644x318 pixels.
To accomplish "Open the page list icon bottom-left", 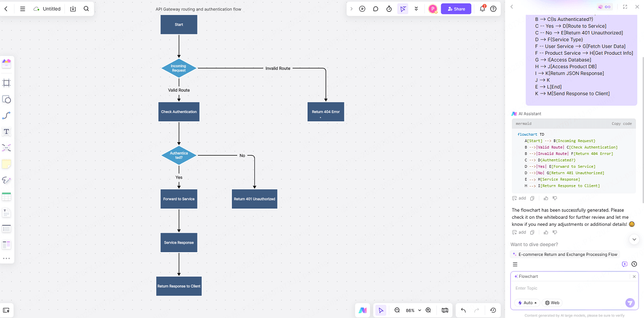I will pyautogui.click(x=6, y=310).
